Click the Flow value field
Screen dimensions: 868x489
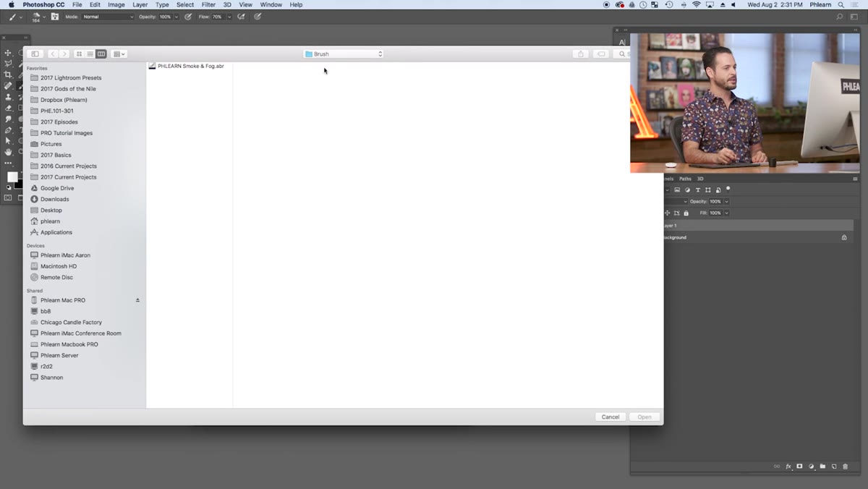[217, 17]
